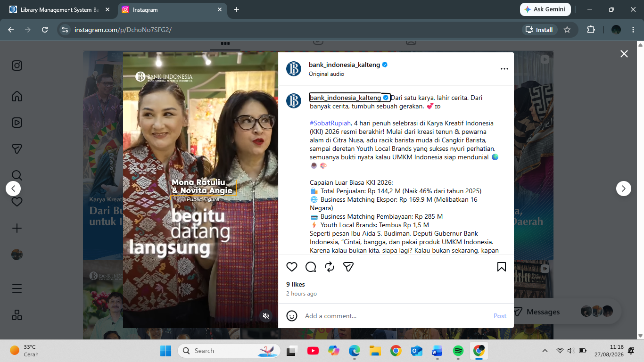The height and width of the screenshot is (362, 644).
Task: Open the More hamburger menu in sidebar
Action: 17,288
